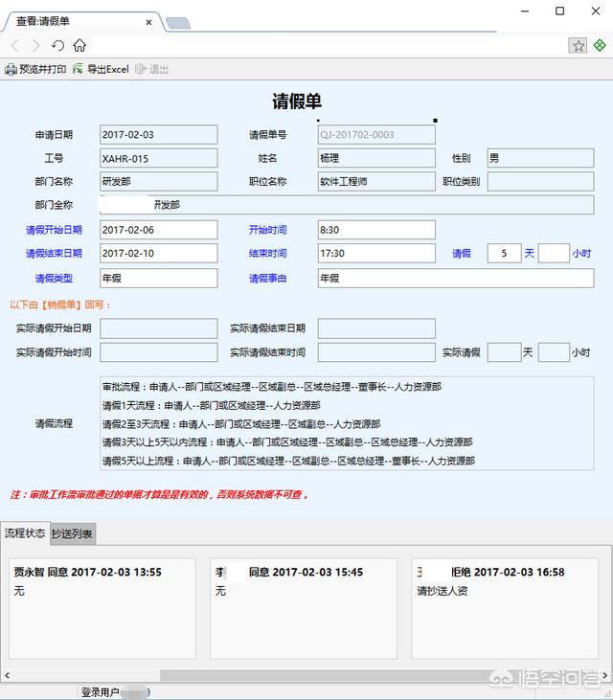Click 请假开始日期 field 2017-02-06
The width and height of the screenshot is (613, 700).
coord(158,230)
